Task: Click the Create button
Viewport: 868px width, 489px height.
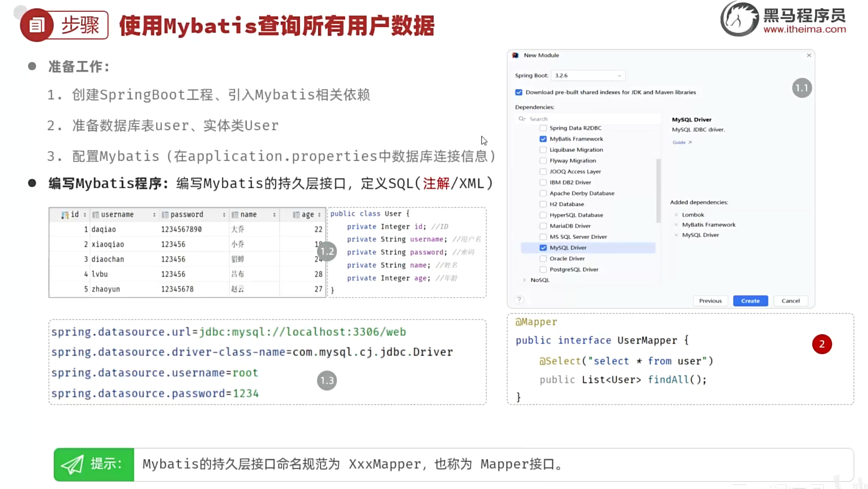Action: click(x=750, y=301)
